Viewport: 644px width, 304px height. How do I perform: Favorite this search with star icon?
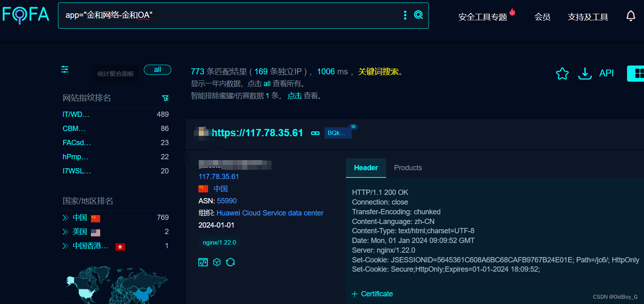(562, 74)
